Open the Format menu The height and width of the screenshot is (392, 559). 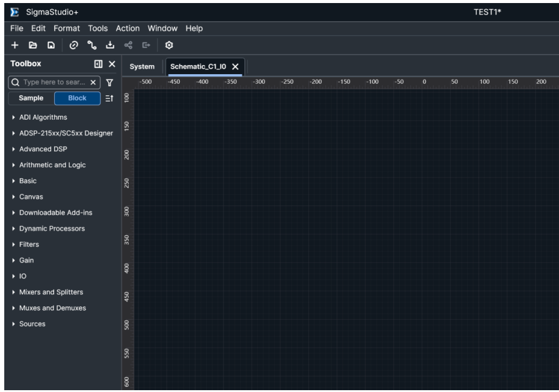click(x=67, y=29)
